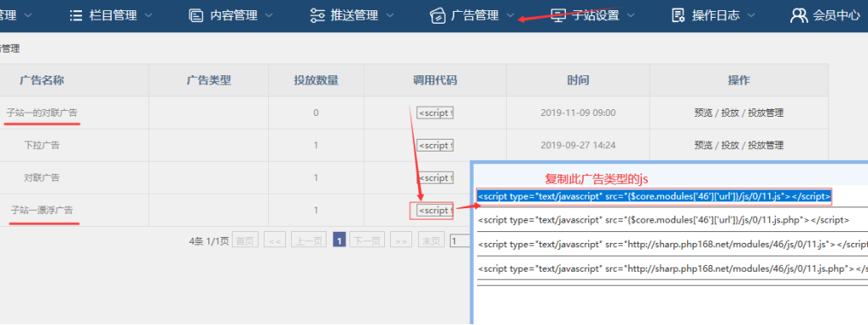Open the 会员中心 menu

click(837, 15)
